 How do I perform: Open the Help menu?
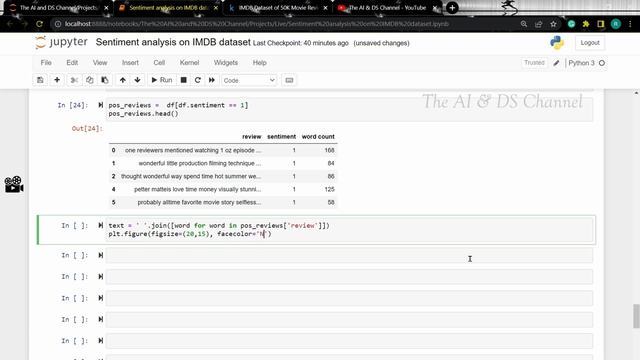(260, 63)
